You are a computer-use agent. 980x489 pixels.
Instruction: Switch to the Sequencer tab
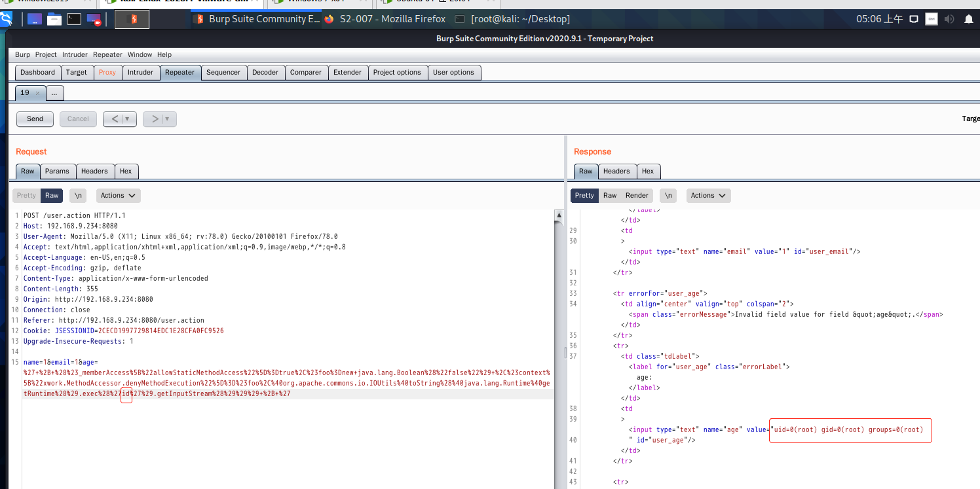pyautogui.click(x=223, y=72)
